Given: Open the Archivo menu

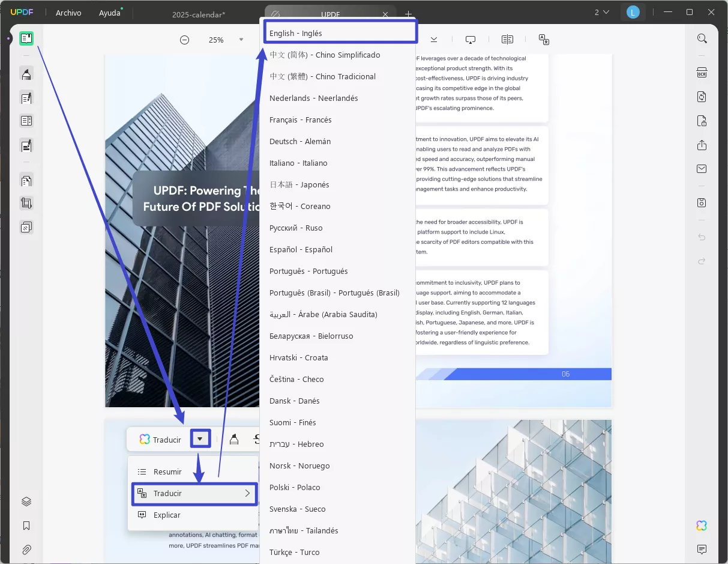Looking at the screenshot, I should [68, 13].
